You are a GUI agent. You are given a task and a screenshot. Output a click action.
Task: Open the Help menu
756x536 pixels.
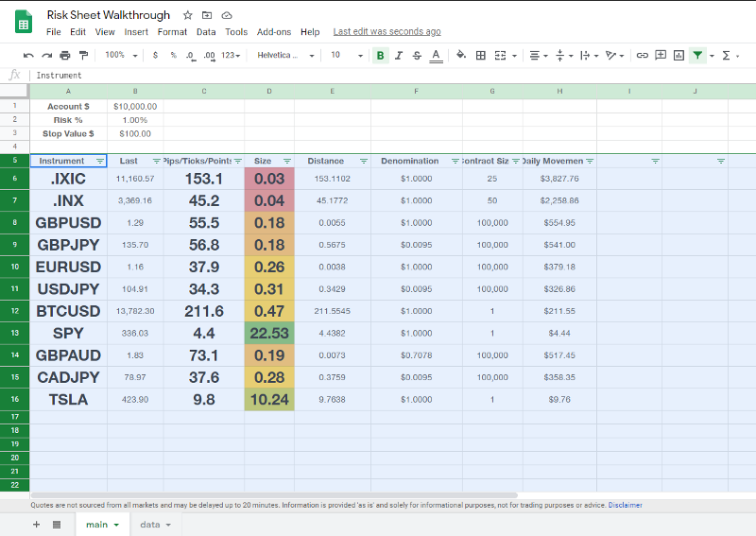click(x=310, y=32)
